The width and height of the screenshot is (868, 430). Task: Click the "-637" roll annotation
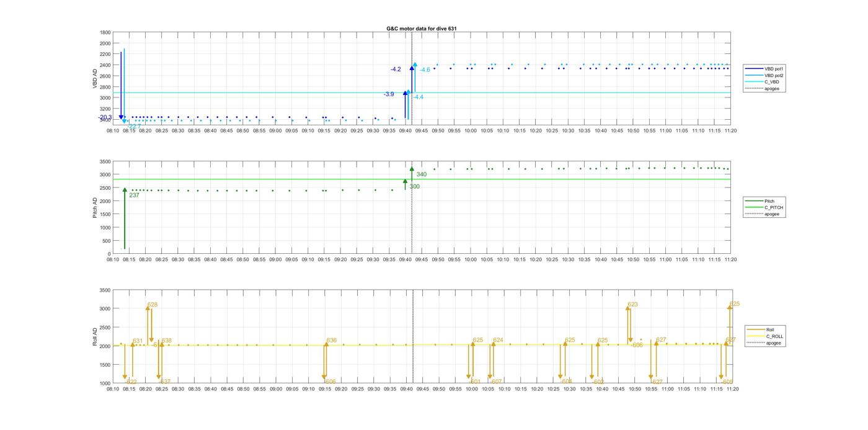tap(165, 382)
